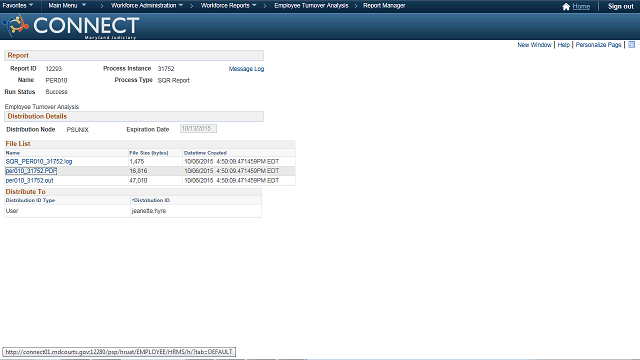Open the Favorites dropdown menu

point(18,6)
